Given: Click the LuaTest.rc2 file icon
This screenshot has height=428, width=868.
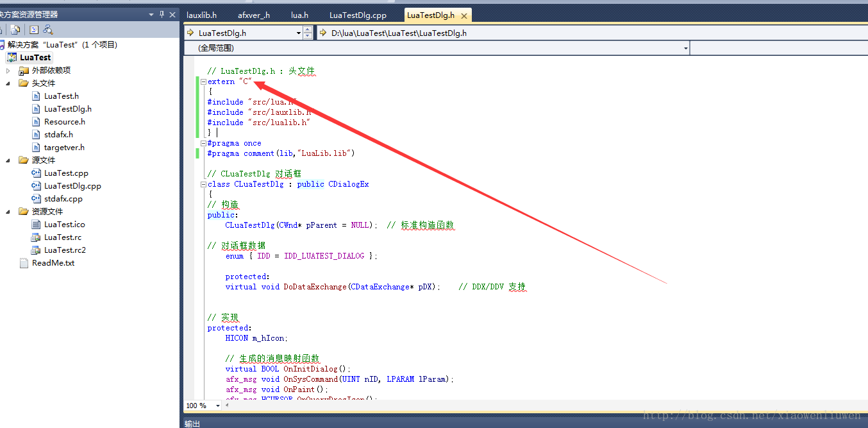Looking at the screenshot, I should click(x=37, y=250).
